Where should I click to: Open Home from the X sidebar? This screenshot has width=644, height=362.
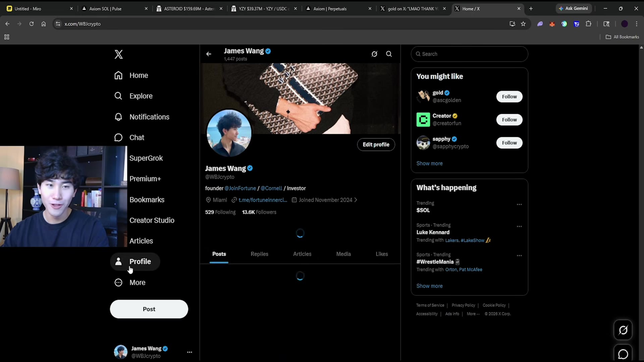pyautogui.click(x=131, y=75)
